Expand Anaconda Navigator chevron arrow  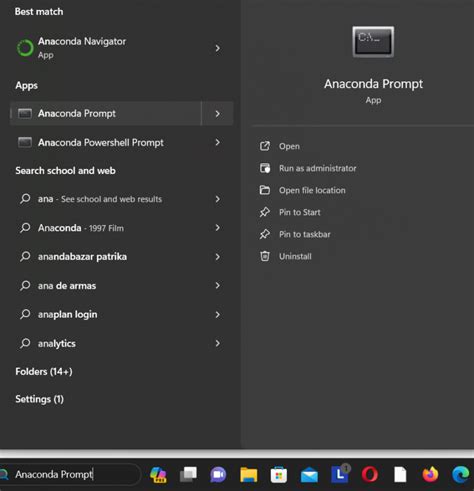click(217, 48)
